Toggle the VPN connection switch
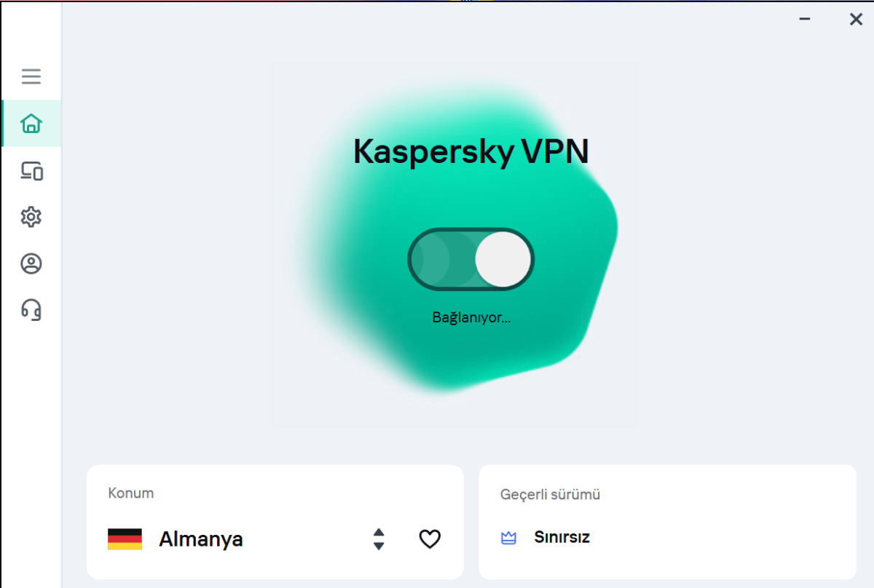 pos(471,260)
